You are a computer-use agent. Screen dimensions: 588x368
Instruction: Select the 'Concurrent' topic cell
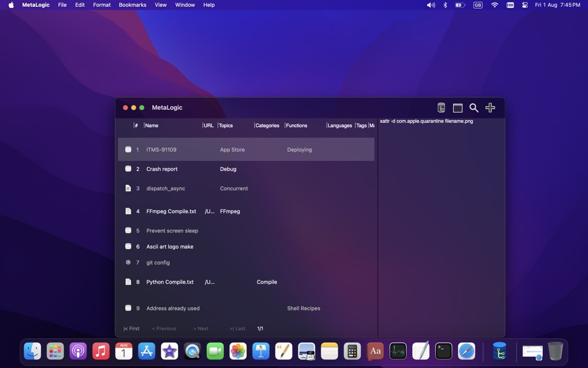pos(233,188)
